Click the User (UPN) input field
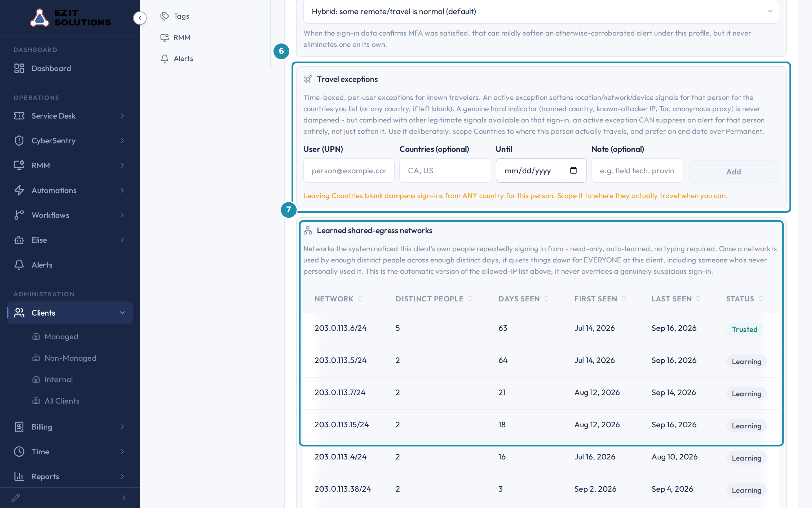The width and height of the screenshot is (812, 508). tap(349, 171)
